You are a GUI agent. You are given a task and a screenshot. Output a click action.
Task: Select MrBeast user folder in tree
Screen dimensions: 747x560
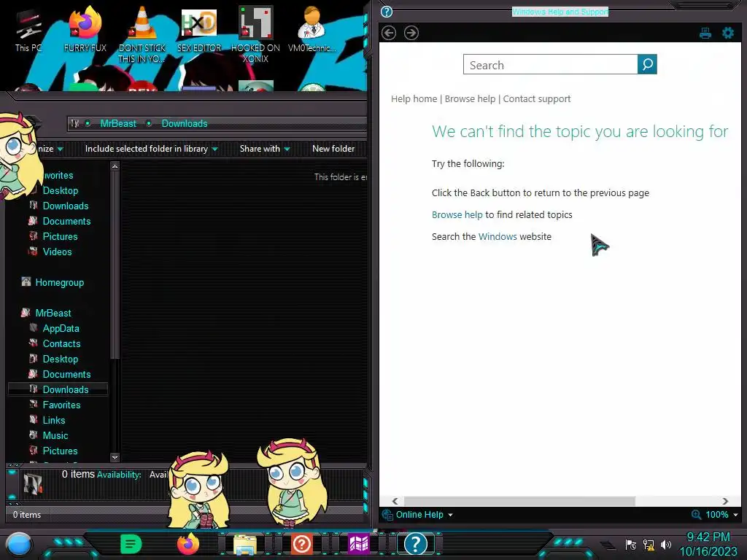[x=53, y=313]
